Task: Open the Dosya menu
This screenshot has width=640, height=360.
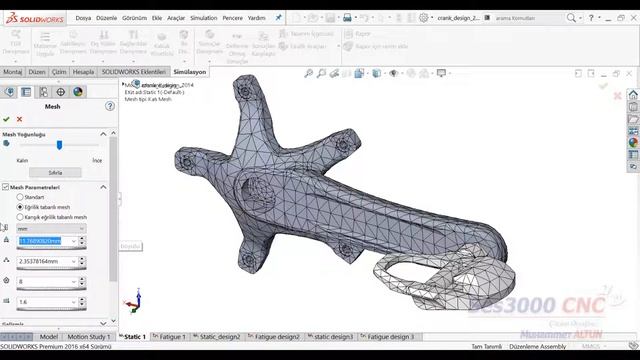Action: pos(83,18)
